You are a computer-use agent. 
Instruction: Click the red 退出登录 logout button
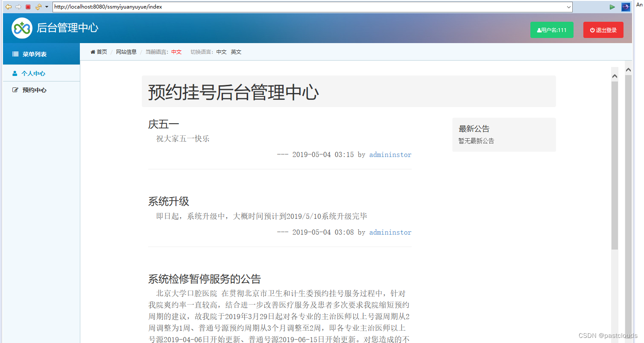click(603, 30)
